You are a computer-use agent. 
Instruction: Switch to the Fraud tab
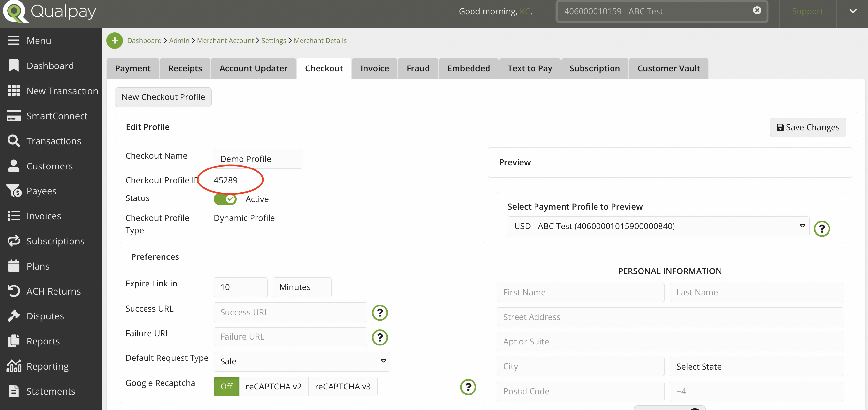tap(418, 68)
